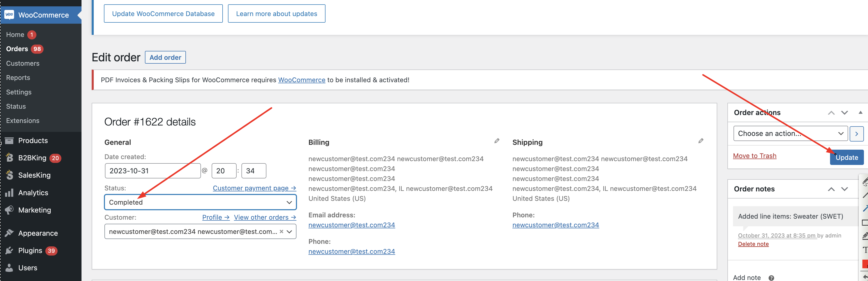
Task: Open the Customer payment page link
Action: point(254,188)
